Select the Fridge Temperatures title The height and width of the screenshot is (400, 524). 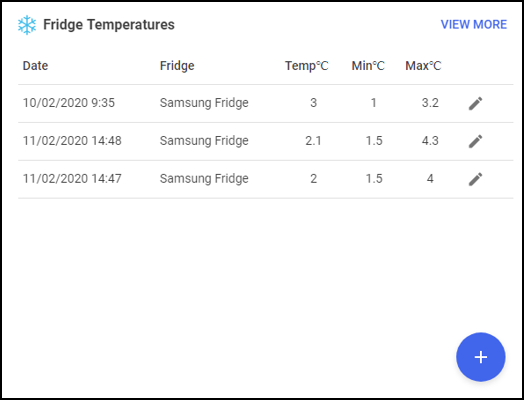109,25
